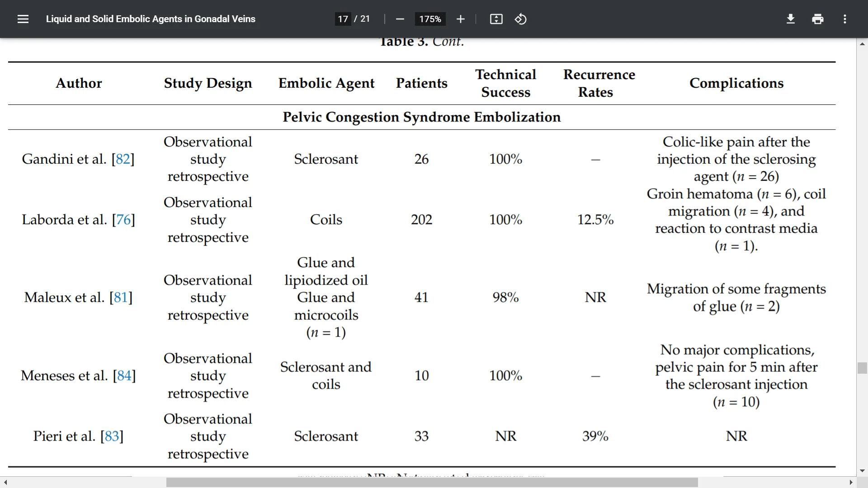Click the 'Technical Success' column header

click(x=505, y=83)
